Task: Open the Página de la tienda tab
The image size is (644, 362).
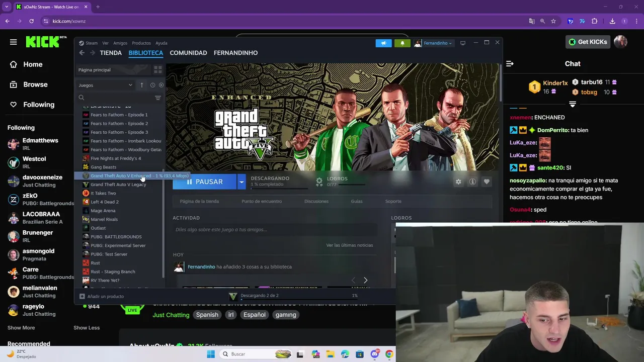Action: click(199, 201)
